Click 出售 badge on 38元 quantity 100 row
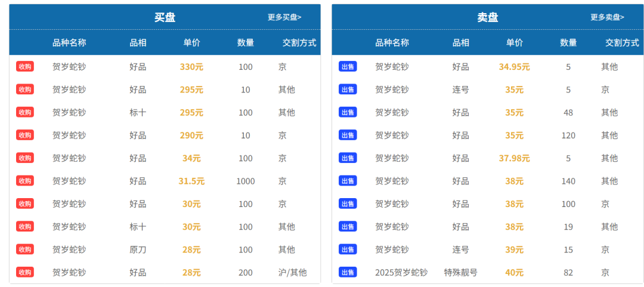644x287 pixels. point(348,203)
